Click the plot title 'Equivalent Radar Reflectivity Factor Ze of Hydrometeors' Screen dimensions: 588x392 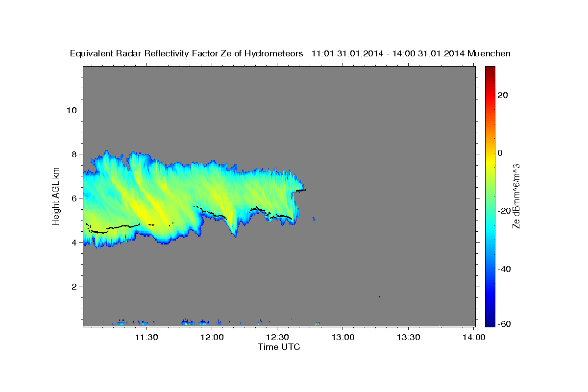tap(187, 53)
